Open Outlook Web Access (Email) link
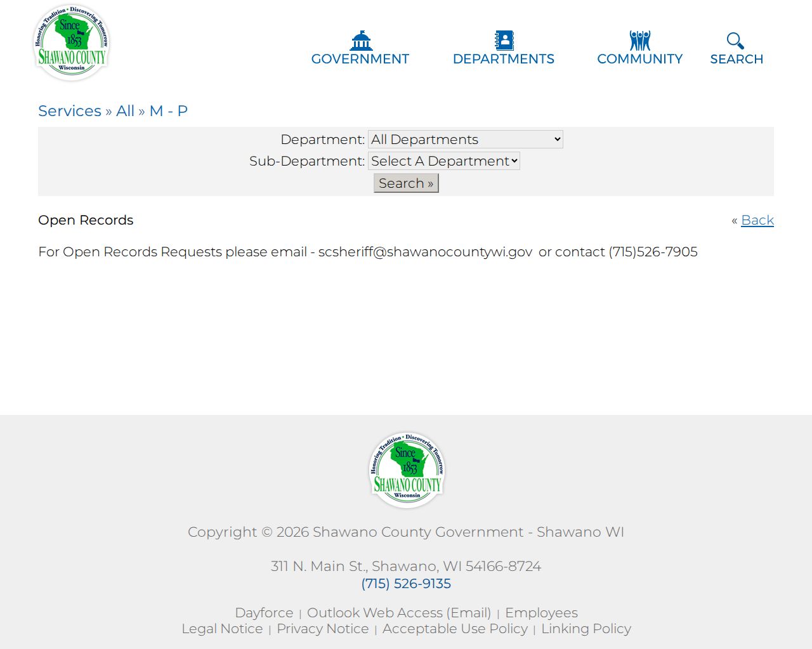Screen dimensions: 812x649 pyautogui.click(x=399, y=613)
